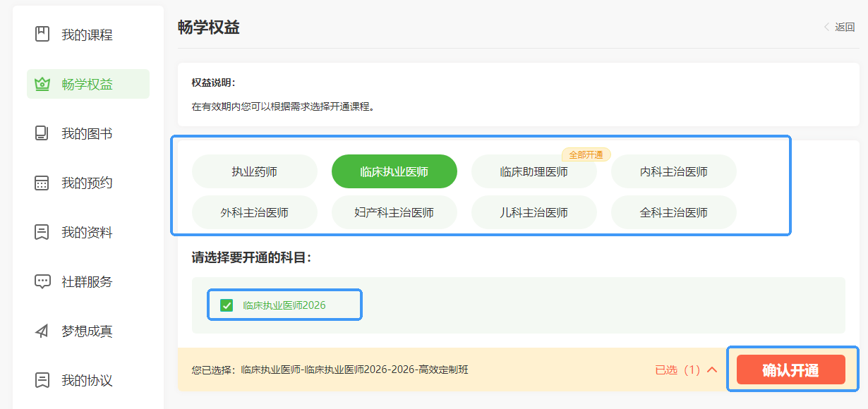Choose the 儿科主治医师 option
The image size is (868, 409).
[534, 212]
